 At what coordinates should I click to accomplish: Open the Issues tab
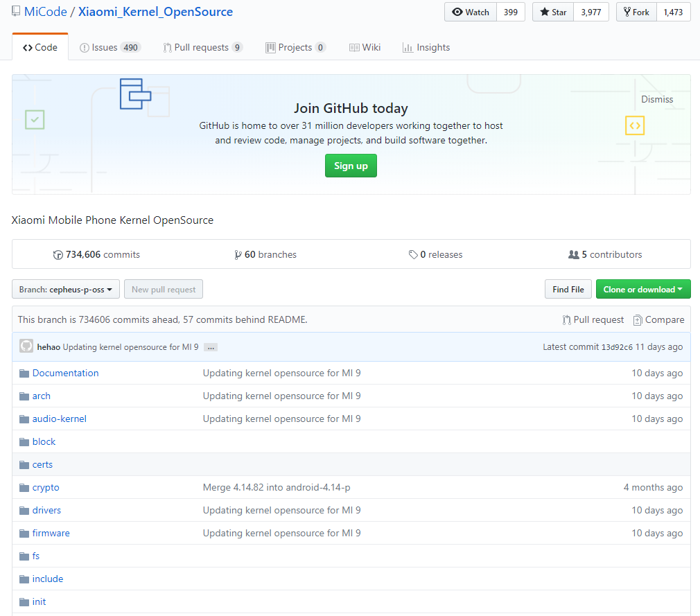tap(110, 47)
